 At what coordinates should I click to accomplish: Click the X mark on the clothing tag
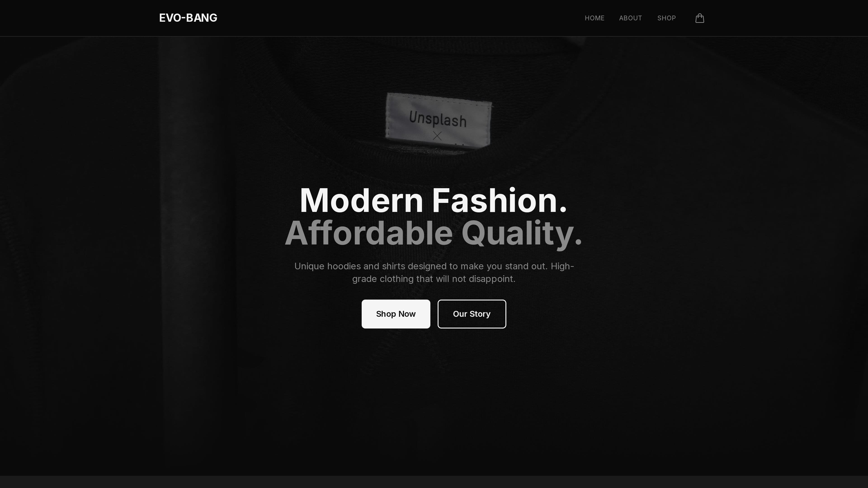[x=437, y=136]
